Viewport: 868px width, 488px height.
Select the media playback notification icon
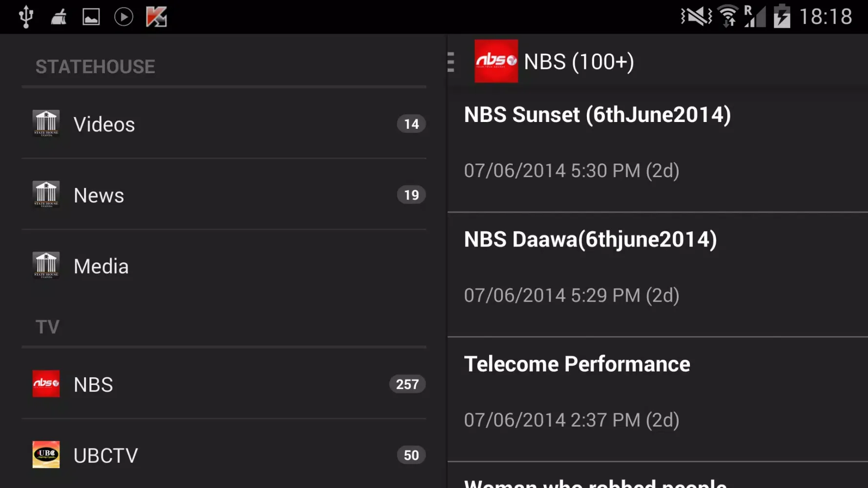tap(124, 16)
